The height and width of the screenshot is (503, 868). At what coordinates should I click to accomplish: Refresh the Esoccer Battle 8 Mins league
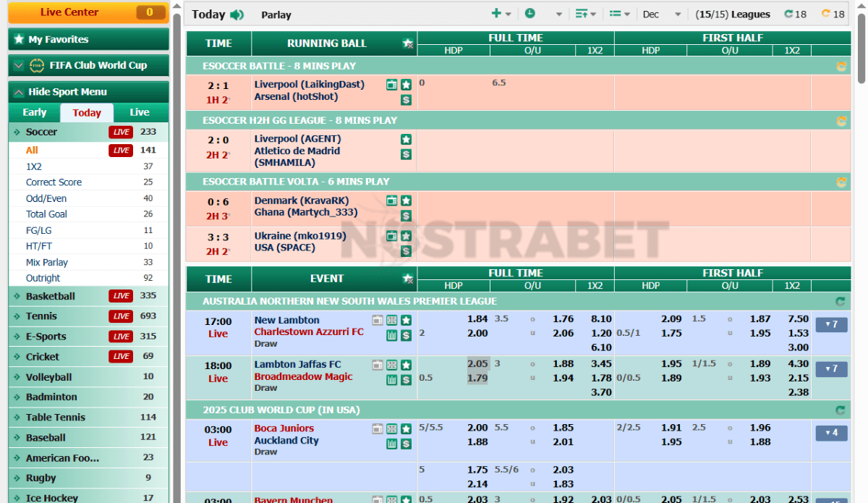(841, 66)
